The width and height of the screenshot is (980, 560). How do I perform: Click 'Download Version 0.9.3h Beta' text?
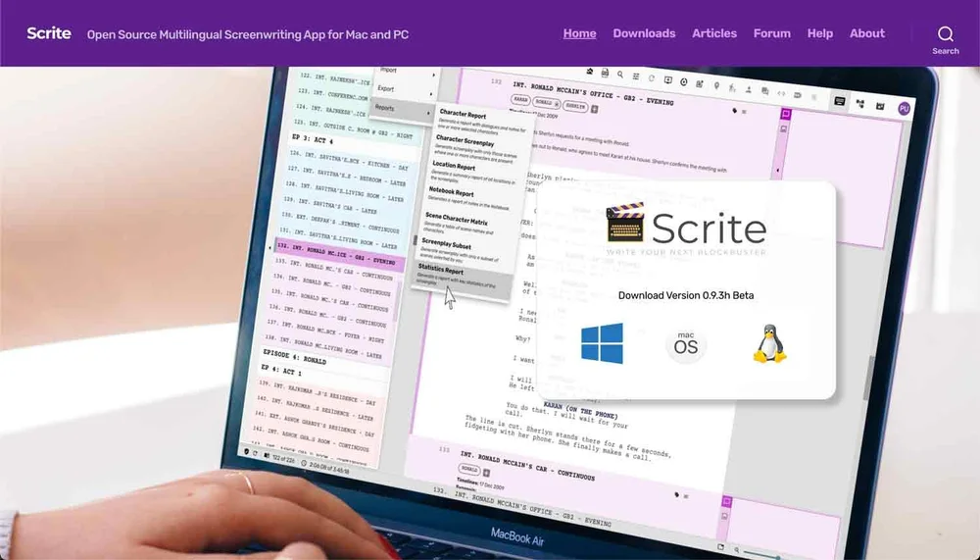(686, 295)
